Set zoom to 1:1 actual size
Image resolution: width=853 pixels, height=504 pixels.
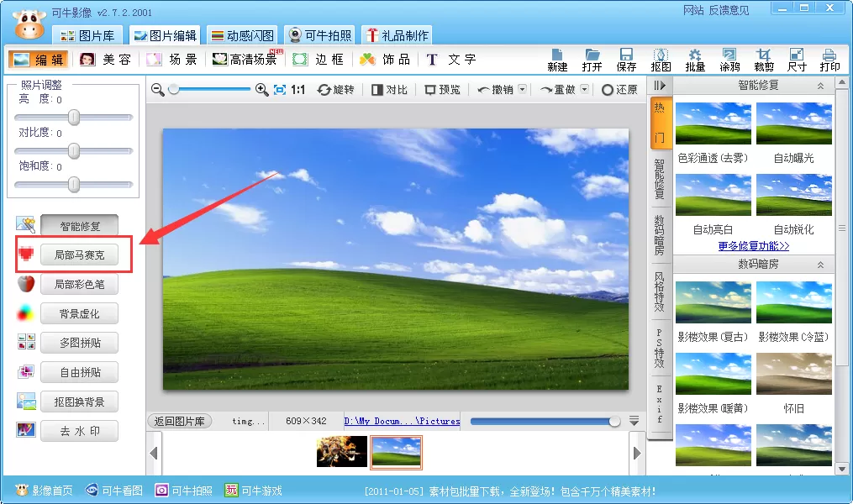(297, 90)
